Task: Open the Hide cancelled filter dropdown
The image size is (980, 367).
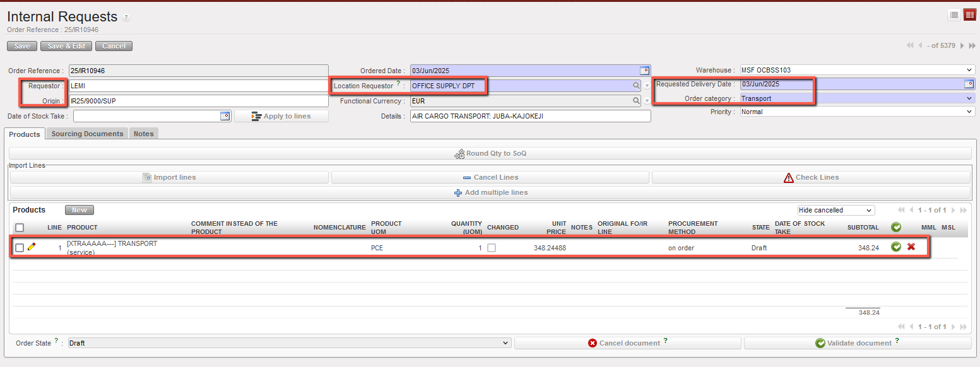Action: click(x=835, y=210)
